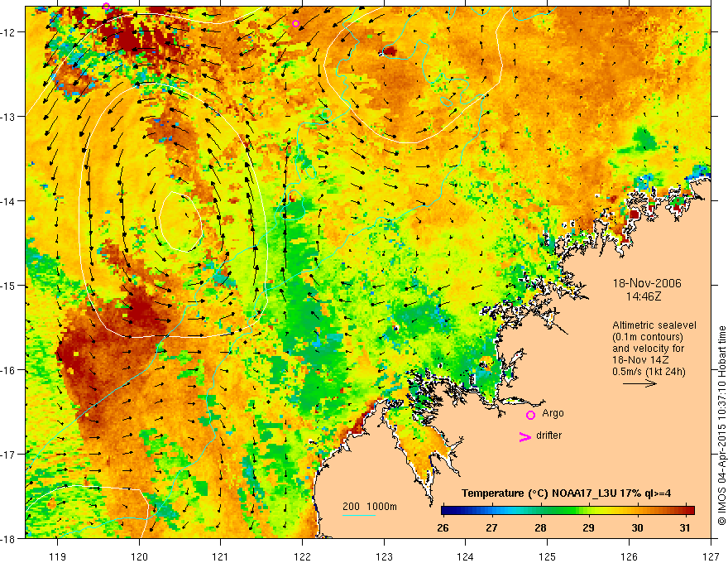Click the Argo float marker near longitude 119.6
728x563 pixels.
pos(107,7)
